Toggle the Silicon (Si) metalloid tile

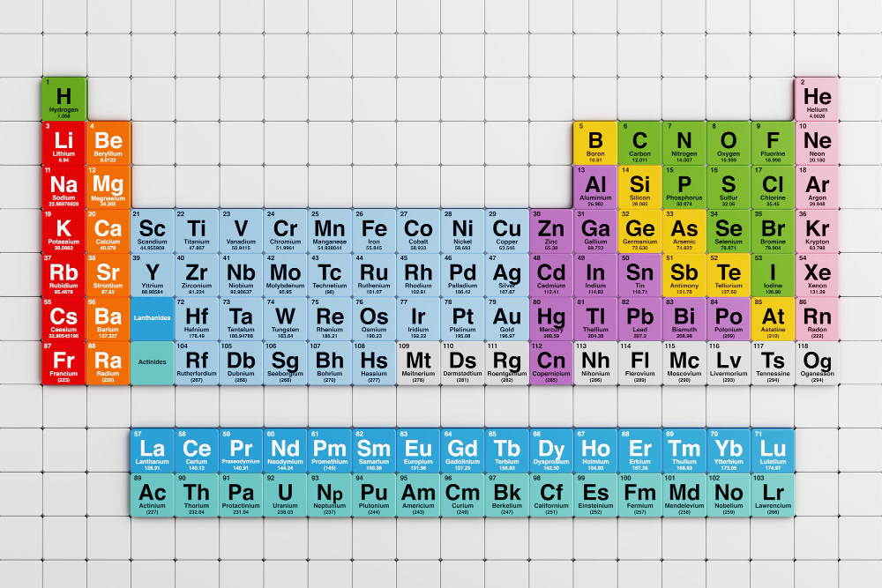pyautogui.click(x=639, y=186)
